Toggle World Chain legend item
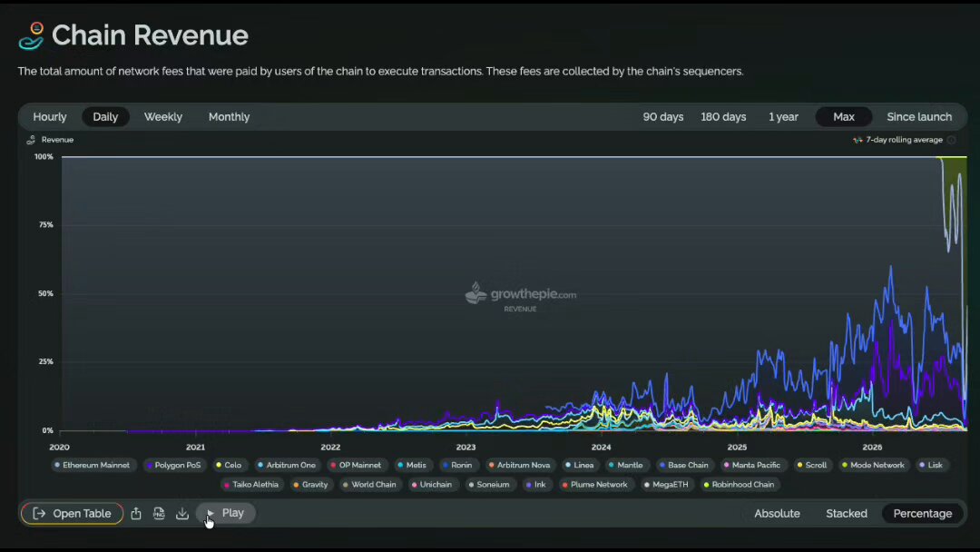Image resolution: width=980 pixels, height=552 pixels. coord(369,485)
